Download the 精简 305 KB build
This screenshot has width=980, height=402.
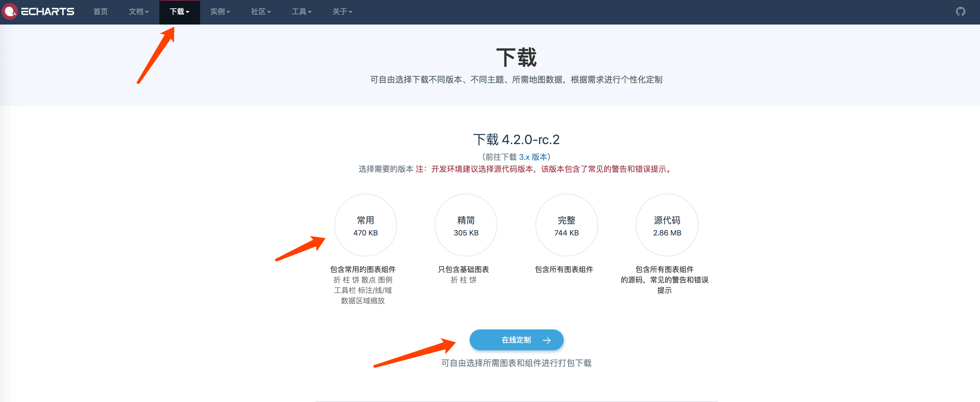coord(466,225)
